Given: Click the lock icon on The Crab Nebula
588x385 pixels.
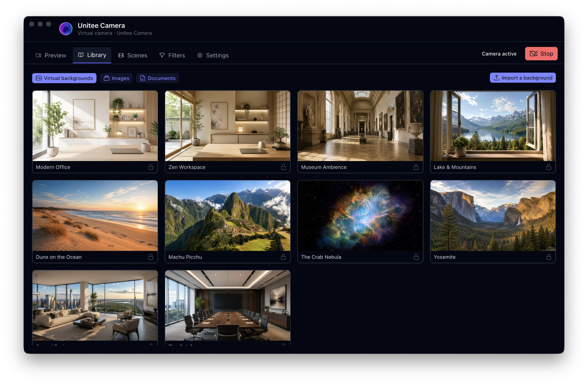Looking at the screenshot, I should 416,257.
